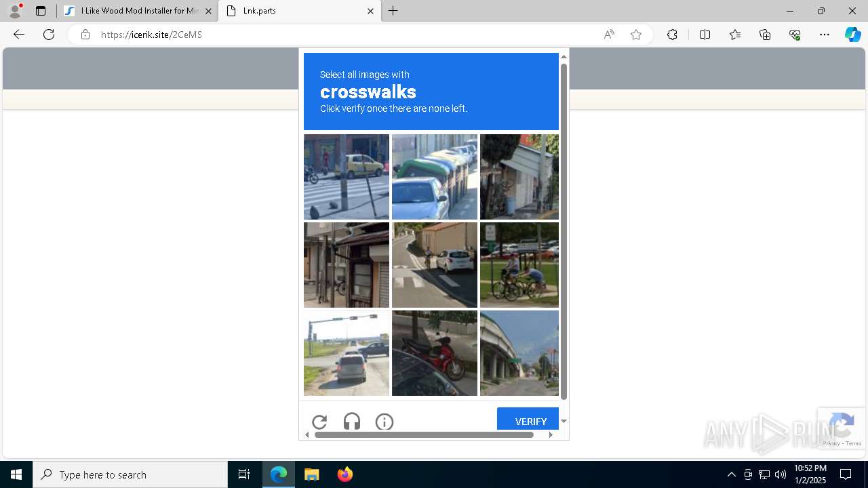Open the Meet Now tray icon
This screenshot has height=488, width=868.
[748, 474]
